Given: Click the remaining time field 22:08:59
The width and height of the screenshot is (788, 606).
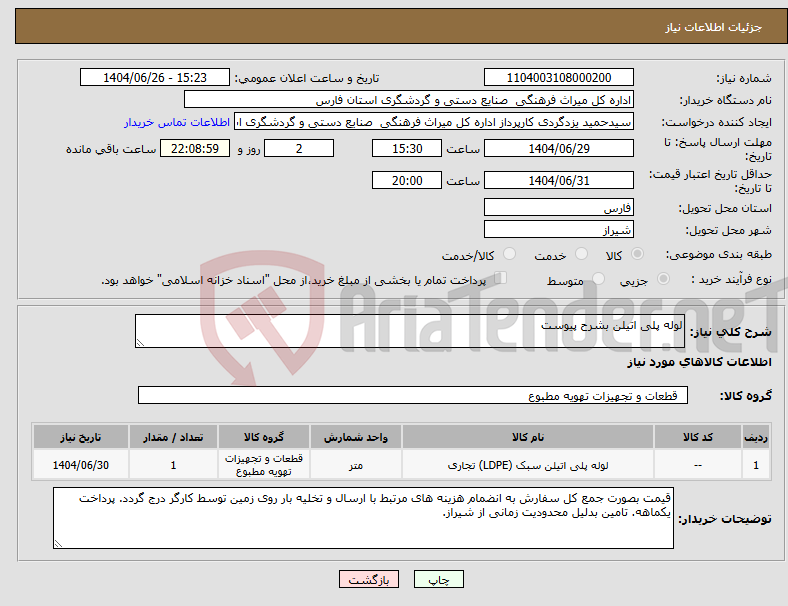Looking at the screenshot, I should (195, 148).
